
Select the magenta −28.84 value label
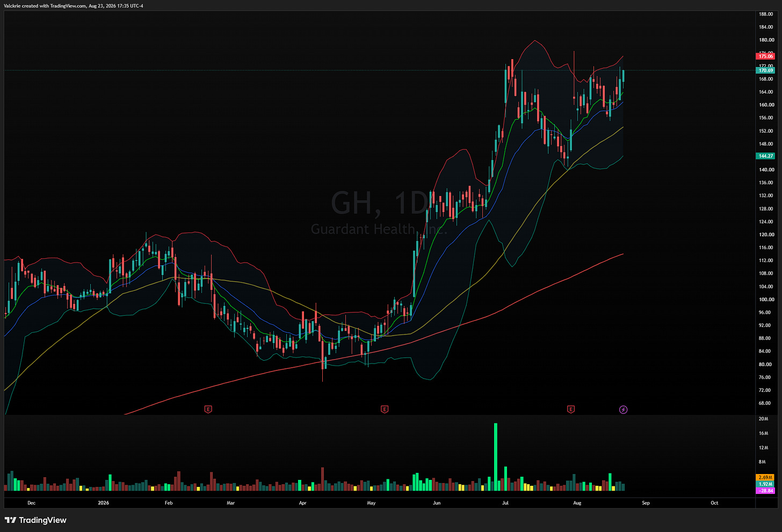[765, 491]
